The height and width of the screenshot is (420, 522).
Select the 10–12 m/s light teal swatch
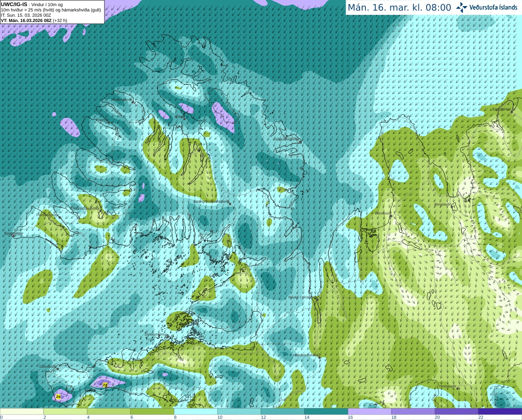coord(239,411)
